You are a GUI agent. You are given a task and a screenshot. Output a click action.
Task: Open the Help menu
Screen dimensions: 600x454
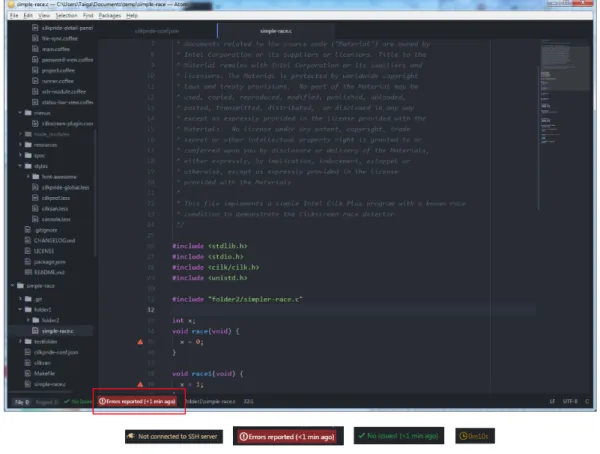tap(132, 15)
